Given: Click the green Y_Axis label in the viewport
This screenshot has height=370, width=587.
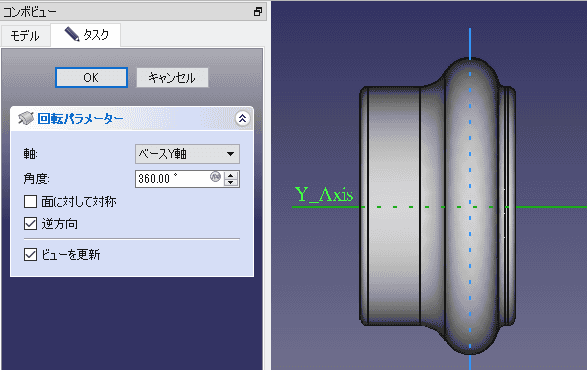Looking at the screenshot, I should (324, 195).
